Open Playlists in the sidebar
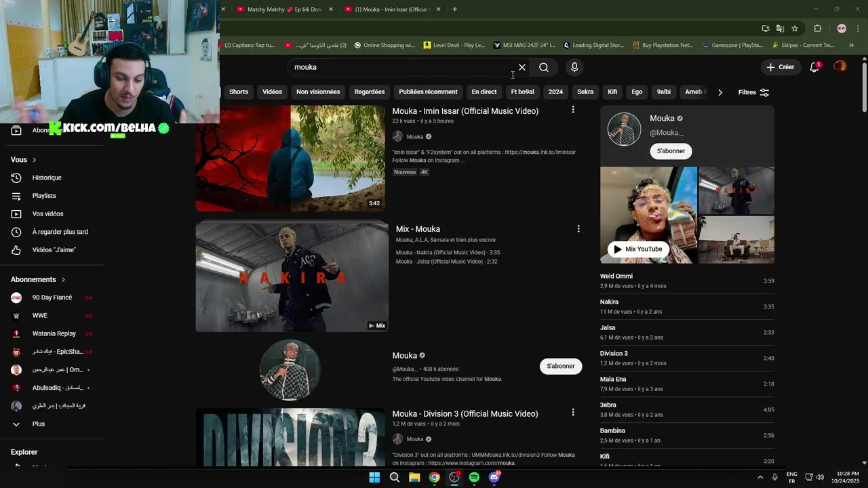Screen dimensions: 868x488 44,196
